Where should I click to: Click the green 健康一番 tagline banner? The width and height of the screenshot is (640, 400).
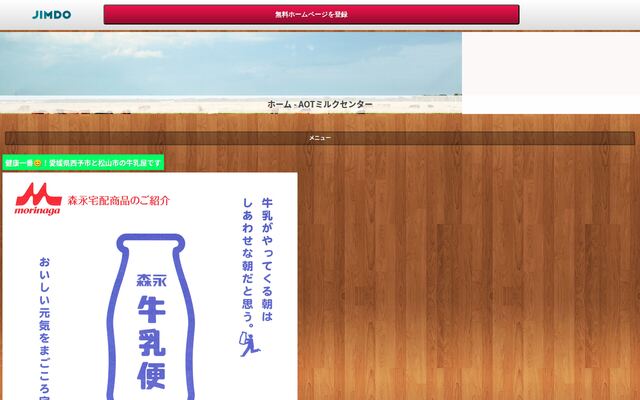click(83, 163)
